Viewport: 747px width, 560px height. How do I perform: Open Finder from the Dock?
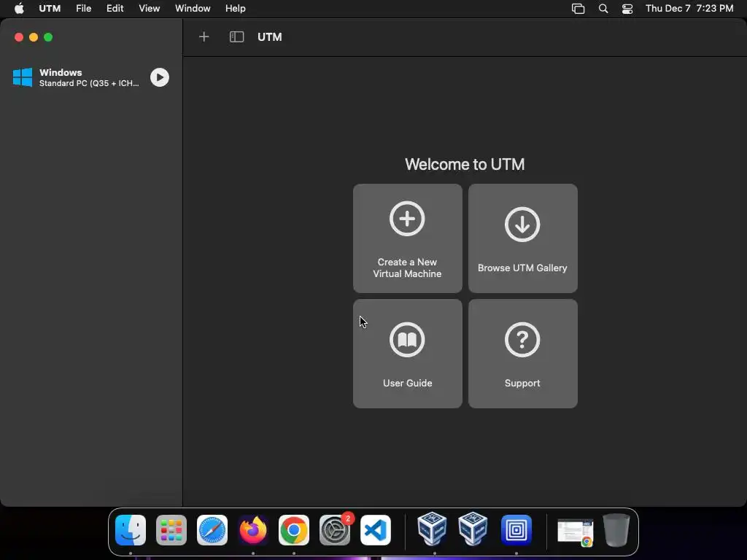tap(131, 530)
